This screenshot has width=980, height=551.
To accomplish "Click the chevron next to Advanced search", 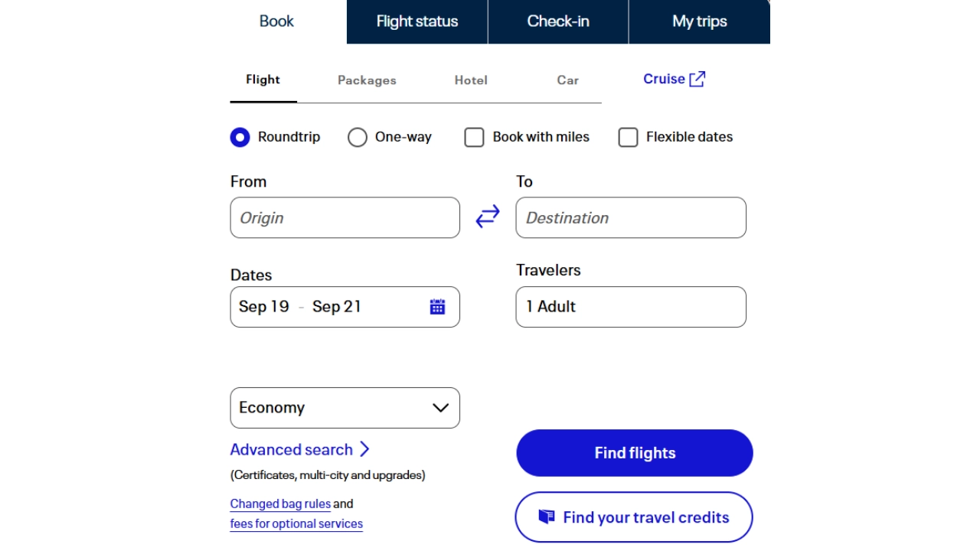I will point(364,449).
